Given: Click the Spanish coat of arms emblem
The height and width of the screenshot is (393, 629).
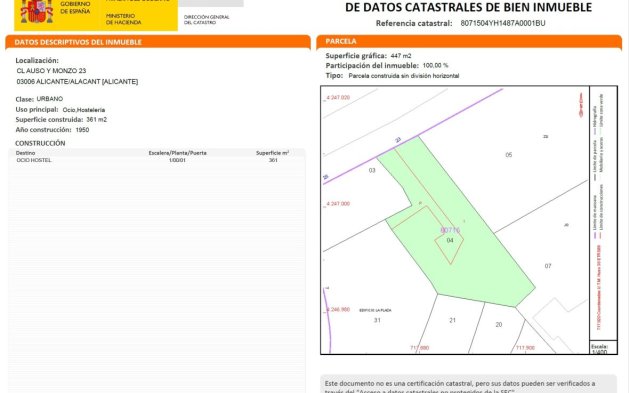Looking at the screenshot, I should 37,11.
